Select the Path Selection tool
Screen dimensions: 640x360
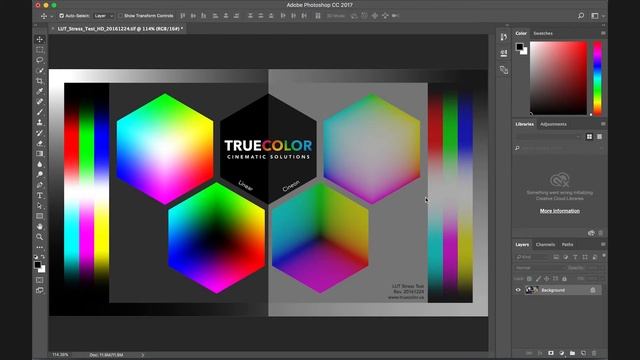tap(40, 206)
